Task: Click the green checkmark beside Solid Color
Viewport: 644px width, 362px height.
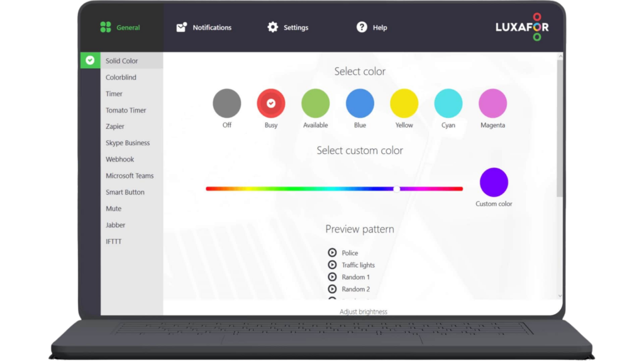Action: tap(90, 60)
